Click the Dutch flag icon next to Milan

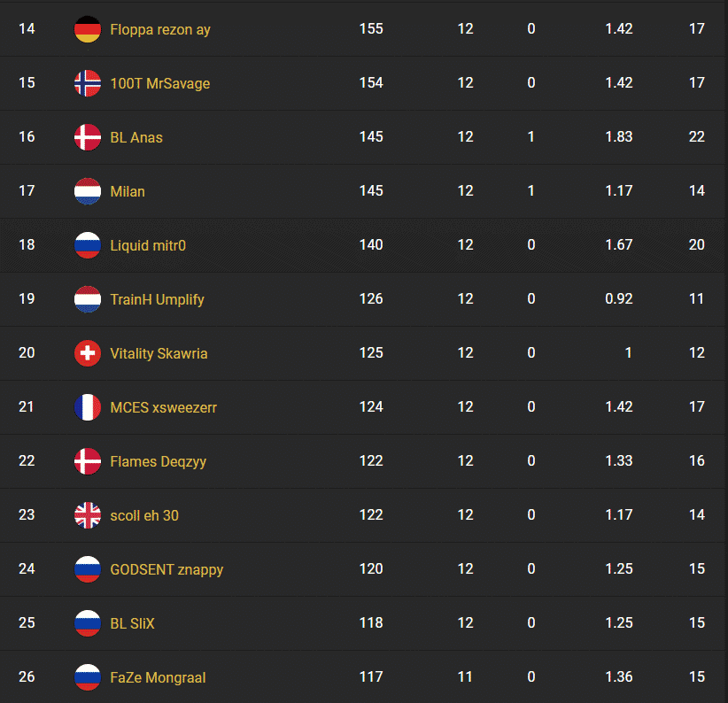88,191
